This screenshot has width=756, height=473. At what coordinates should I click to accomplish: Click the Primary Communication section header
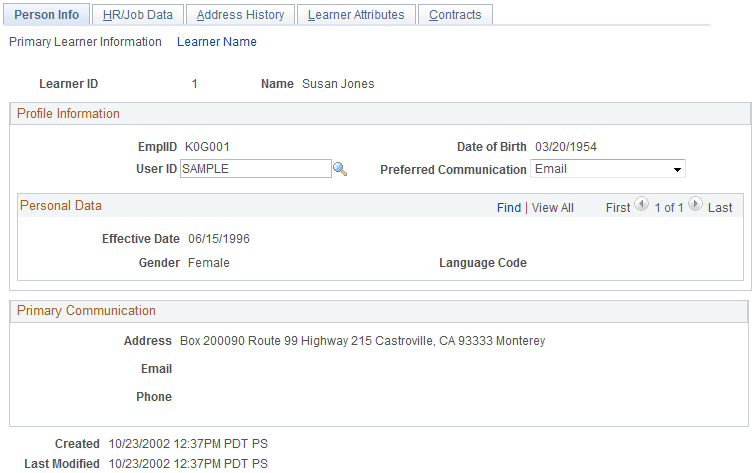coord(379,311)
